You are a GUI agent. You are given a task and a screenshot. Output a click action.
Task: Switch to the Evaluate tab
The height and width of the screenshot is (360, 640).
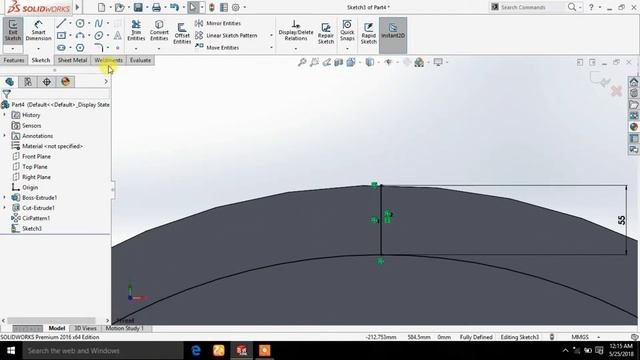pos(140,60)
